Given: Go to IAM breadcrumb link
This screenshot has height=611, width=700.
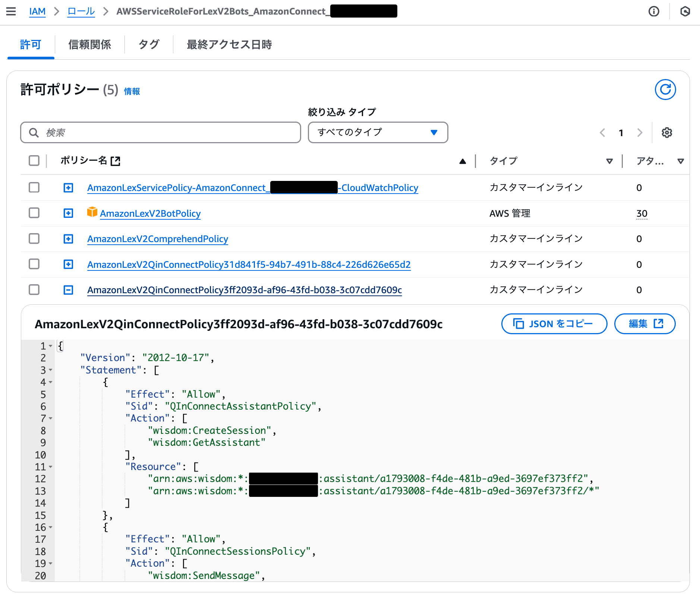Looking at the screenshot, I should tap(37, 11).
